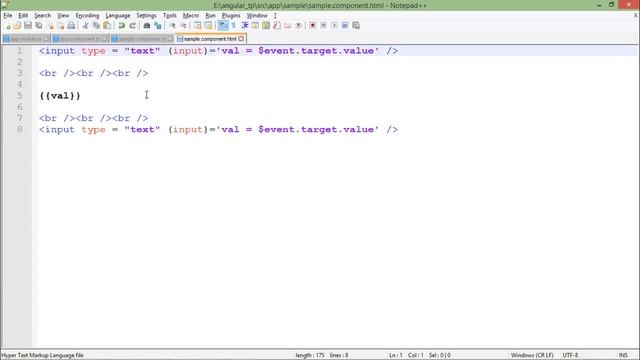Image resolution: width=640 pixels, height=360 pixels.
Task: Click Run Macro Multiple Times icon
Action: (x=345, y=26)
